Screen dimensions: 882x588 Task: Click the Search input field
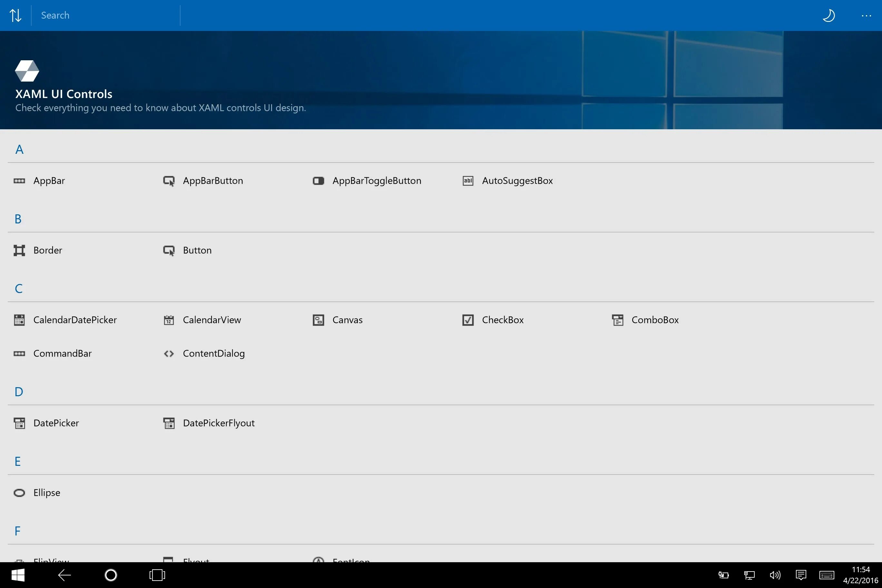pos(106,15)
